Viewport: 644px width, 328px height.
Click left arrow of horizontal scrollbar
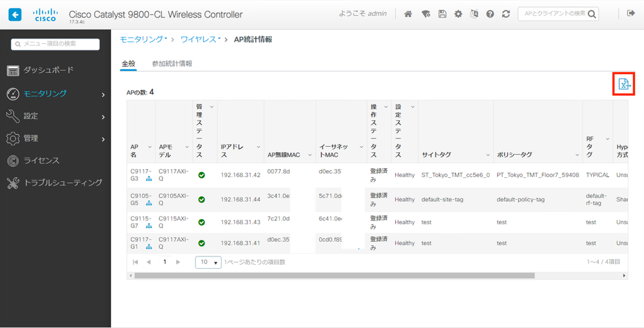pos(131,275)
